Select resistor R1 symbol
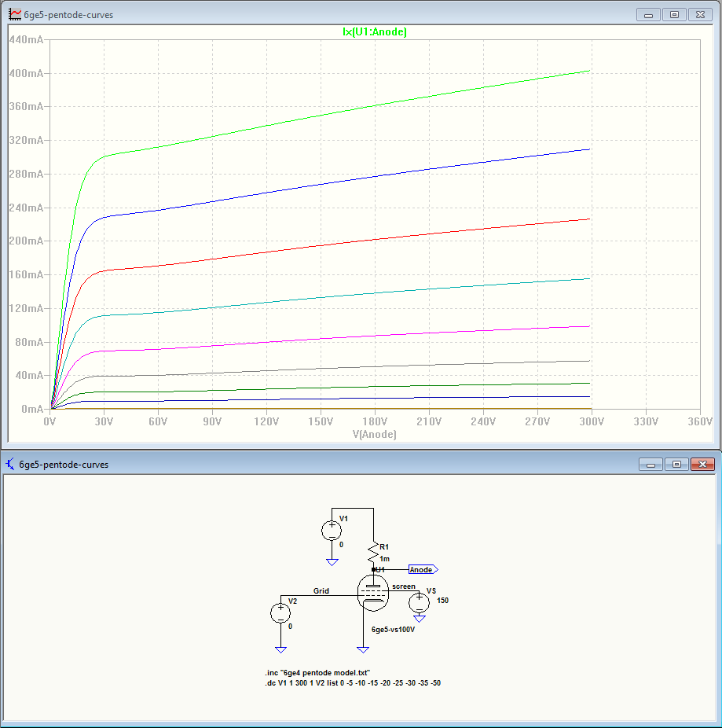 click(x=373, y=553)
